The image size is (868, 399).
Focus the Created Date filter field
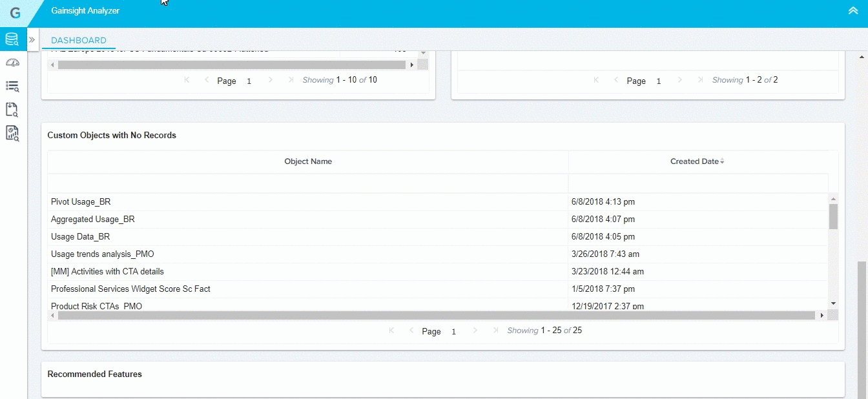pyautogui.click(x=698, y=183)
